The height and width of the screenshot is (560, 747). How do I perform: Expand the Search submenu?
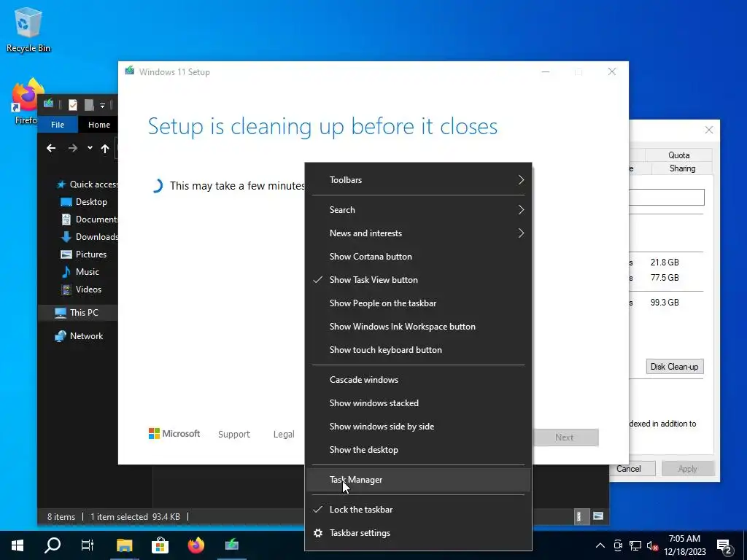pyautogui.click(x=418, y=210)
